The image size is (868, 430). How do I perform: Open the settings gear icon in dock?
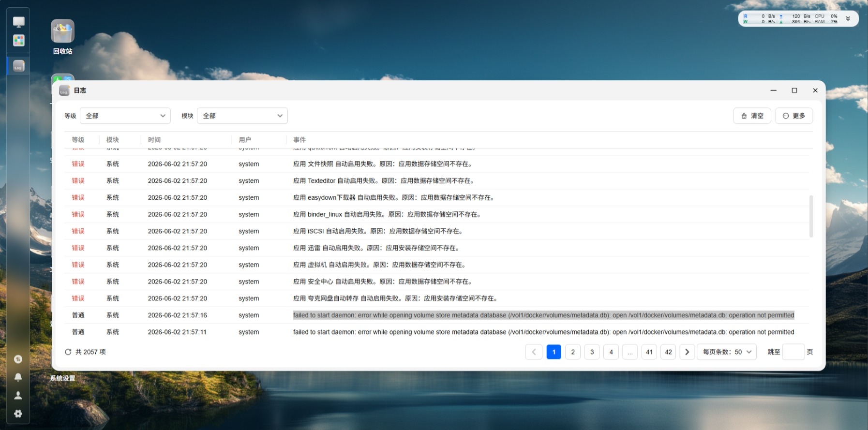pos(18,414)
